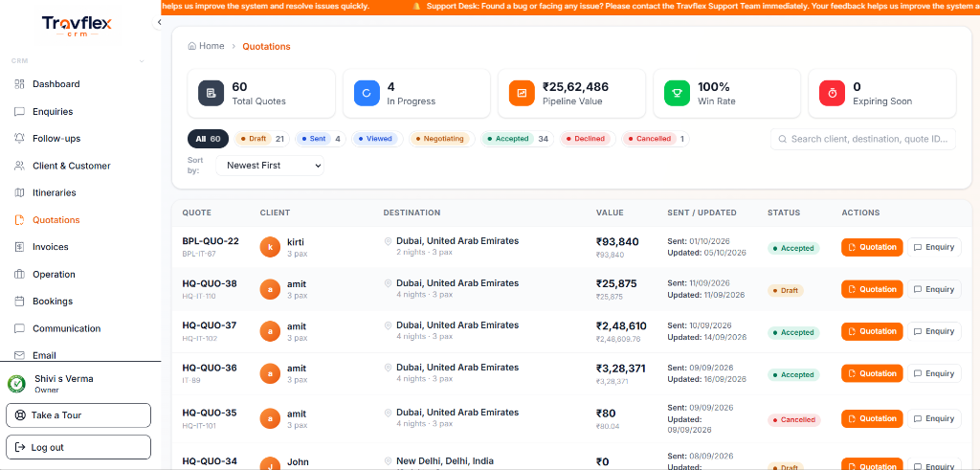Click the Bookings calendar icon
980x470 pixels.
point(19,302)
